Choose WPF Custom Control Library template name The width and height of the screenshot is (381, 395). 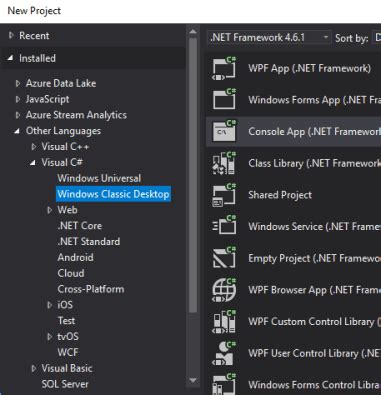pyautogui.click(x=314, y=322)
